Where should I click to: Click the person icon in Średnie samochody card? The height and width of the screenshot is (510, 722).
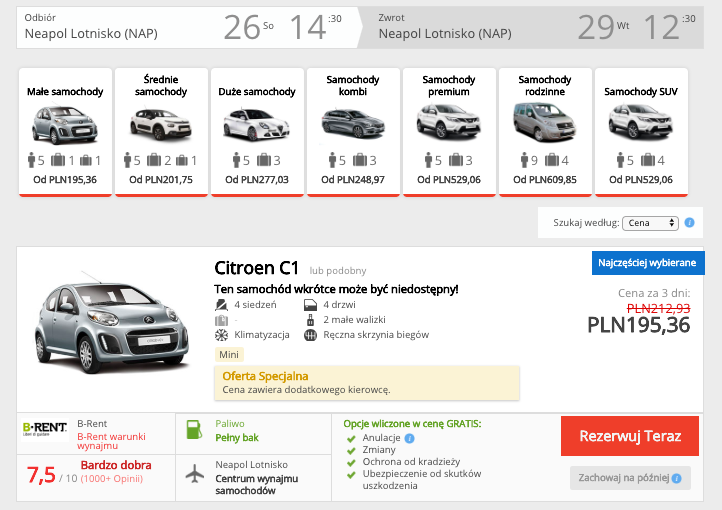pos(128,160)
